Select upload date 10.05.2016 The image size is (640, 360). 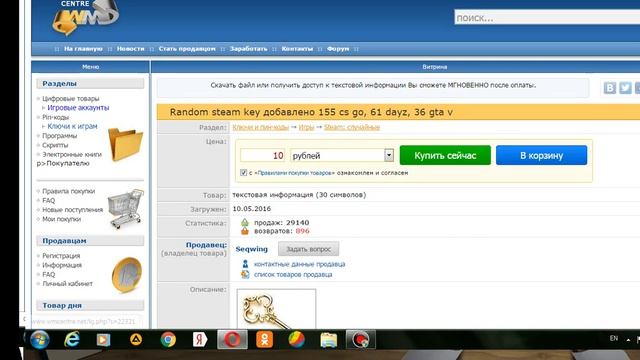coord(251,209)
